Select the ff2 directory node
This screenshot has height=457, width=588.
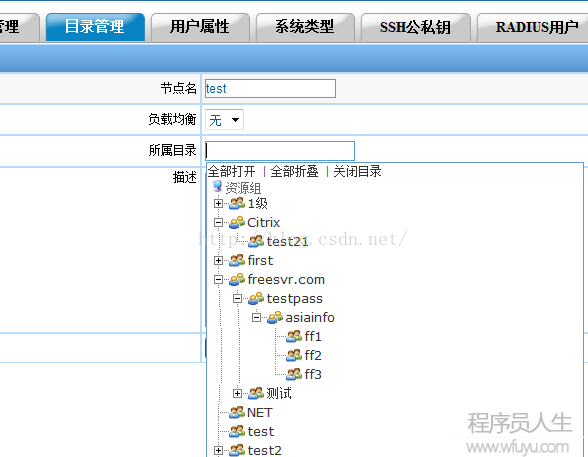[313, 355]
